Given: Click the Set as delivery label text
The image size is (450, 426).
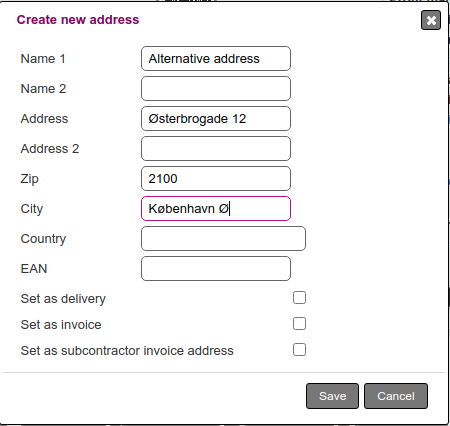Looking at the screenshot, I should pyautogui.click(x=63, y=299).
